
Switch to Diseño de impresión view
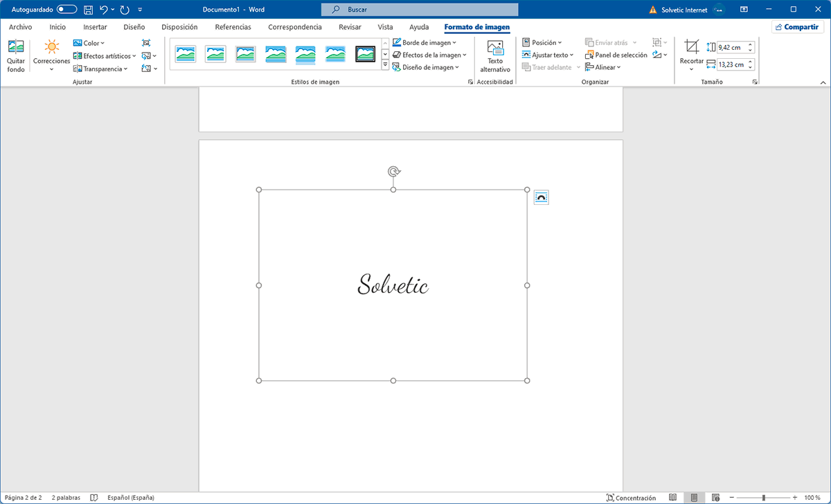coord(695,498)
